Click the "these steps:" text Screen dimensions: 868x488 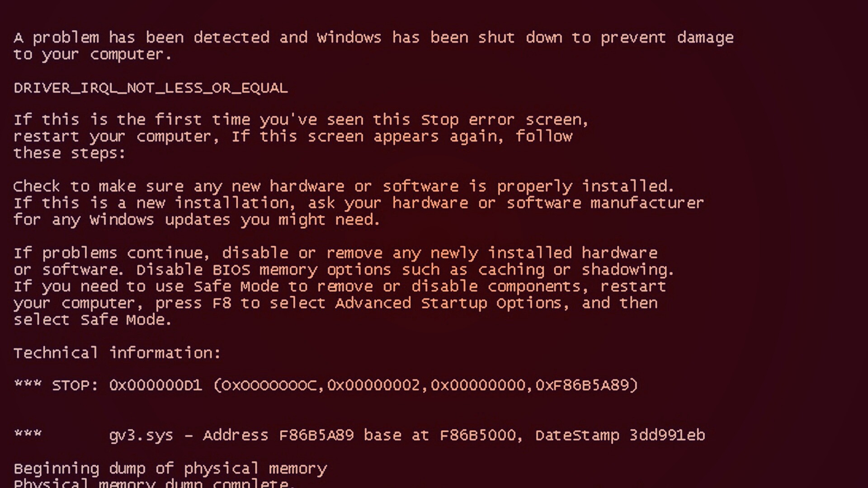click(69, 153)
